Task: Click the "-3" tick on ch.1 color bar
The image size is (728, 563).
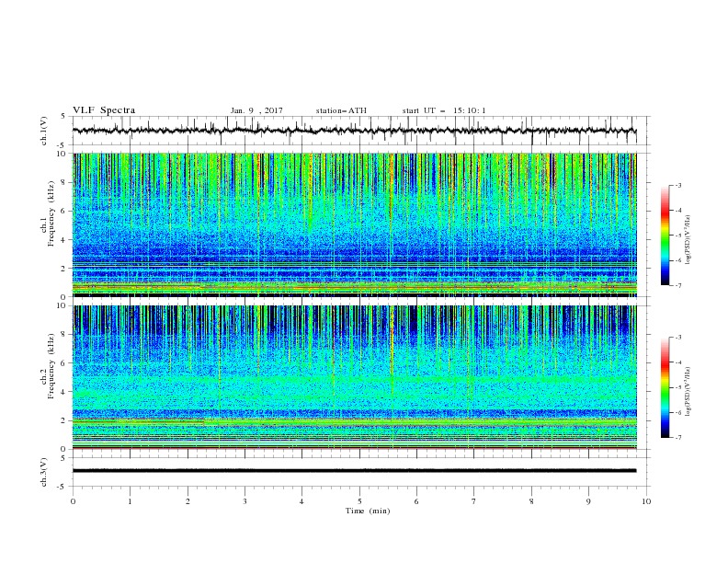Action: click(677, 185)
